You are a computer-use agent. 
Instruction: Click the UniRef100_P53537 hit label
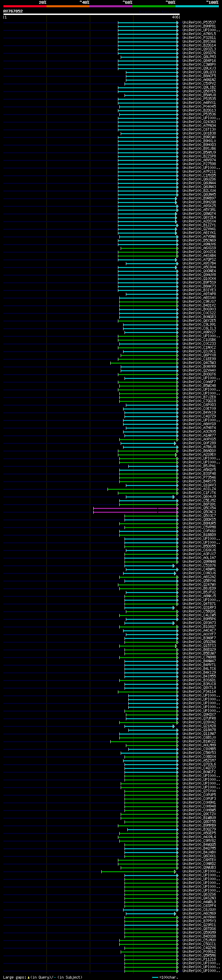pos(199,23)
